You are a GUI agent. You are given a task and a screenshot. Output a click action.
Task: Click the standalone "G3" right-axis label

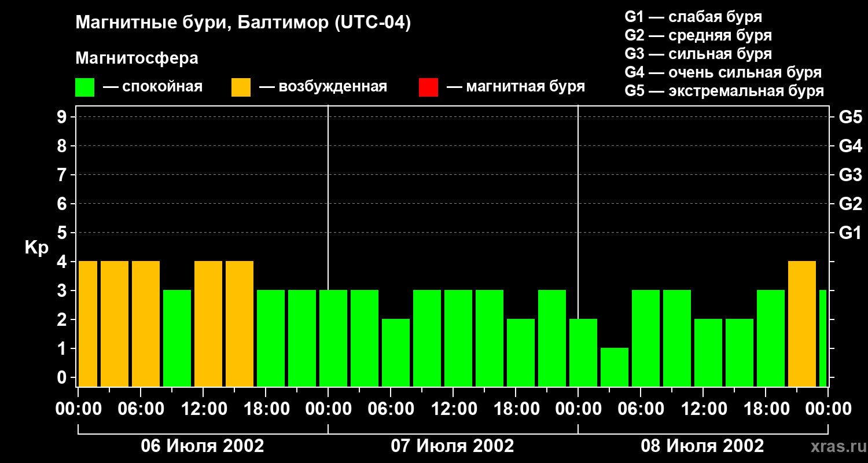(850, 175)
